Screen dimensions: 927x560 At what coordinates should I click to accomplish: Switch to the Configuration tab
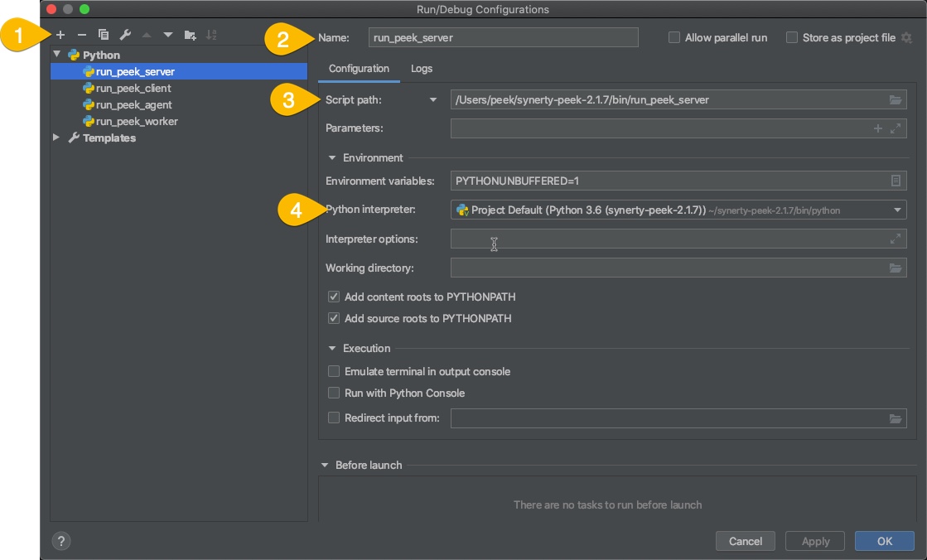pyautogui.click(x=359, y=69)
